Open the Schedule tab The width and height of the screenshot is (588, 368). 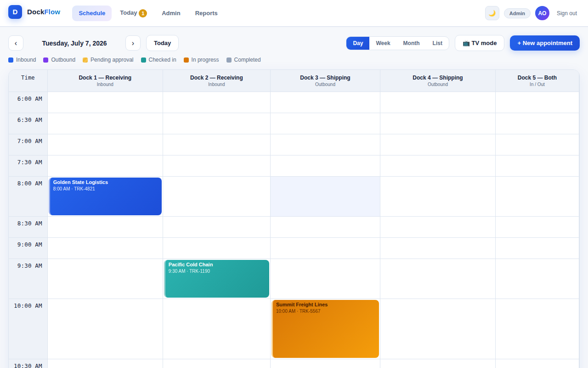(92, 13)
